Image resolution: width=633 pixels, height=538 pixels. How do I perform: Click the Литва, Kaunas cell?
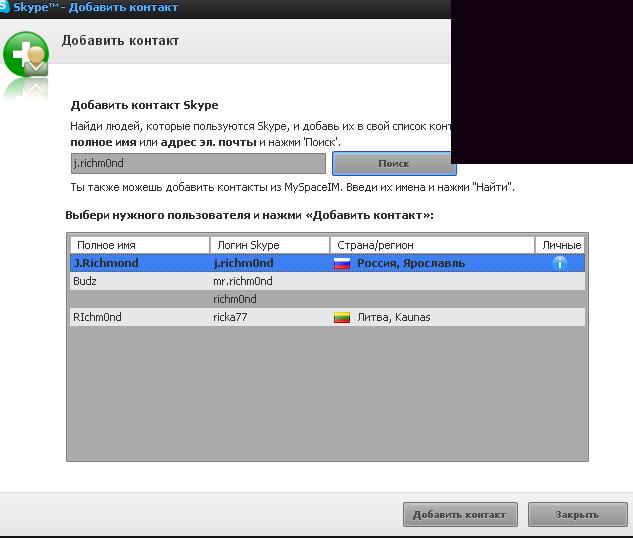click(x=394, y=318)
